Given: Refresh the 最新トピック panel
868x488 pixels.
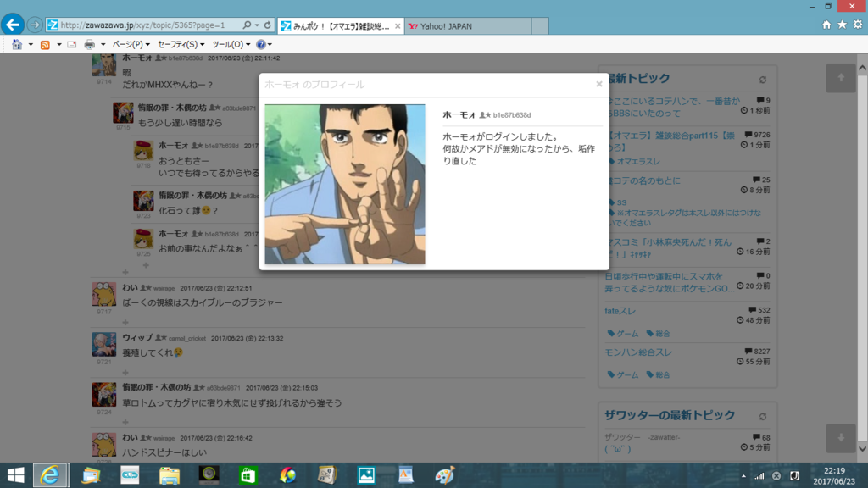Looking at the screenshot, I should coord(763,80).
